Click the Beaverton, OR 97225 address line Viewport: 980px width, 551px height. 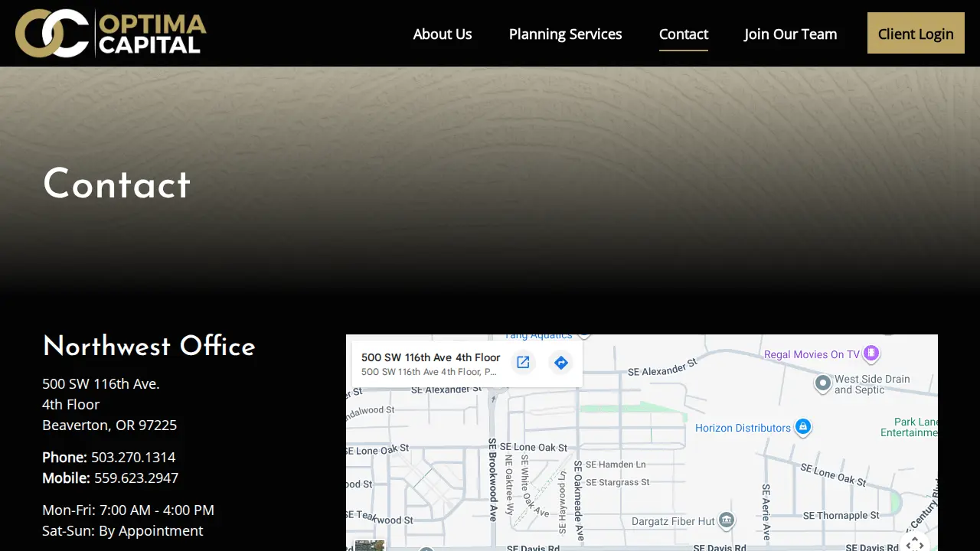pyautogui.click(x=109, y=425)
